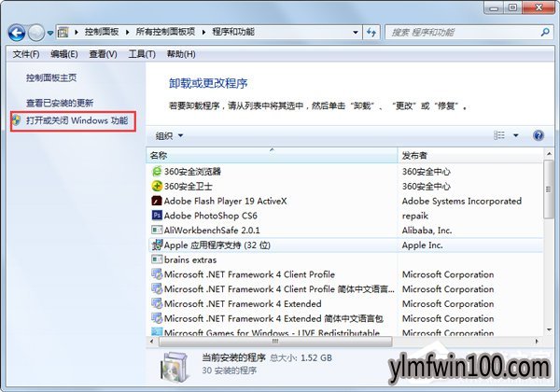Click the 360安全浏览器 icon
This screenshot has width=560, height=392.
157,172
